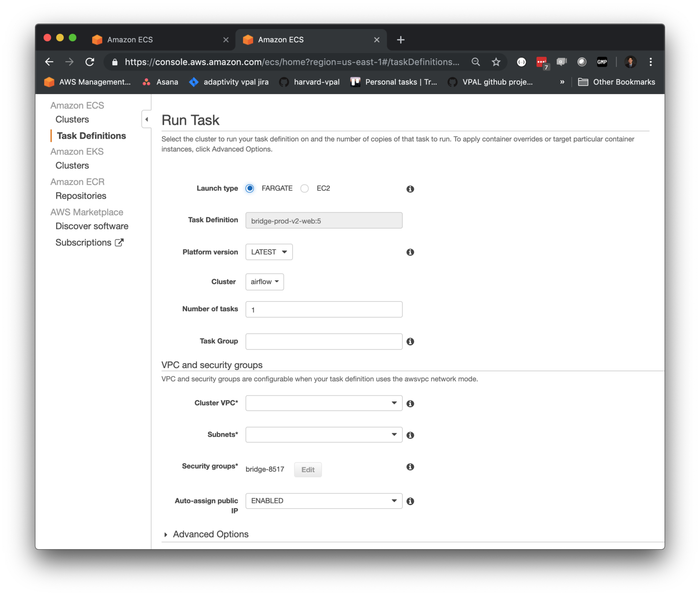Click the Platform version info icon

pyautogui.click(x=410, y=252)
